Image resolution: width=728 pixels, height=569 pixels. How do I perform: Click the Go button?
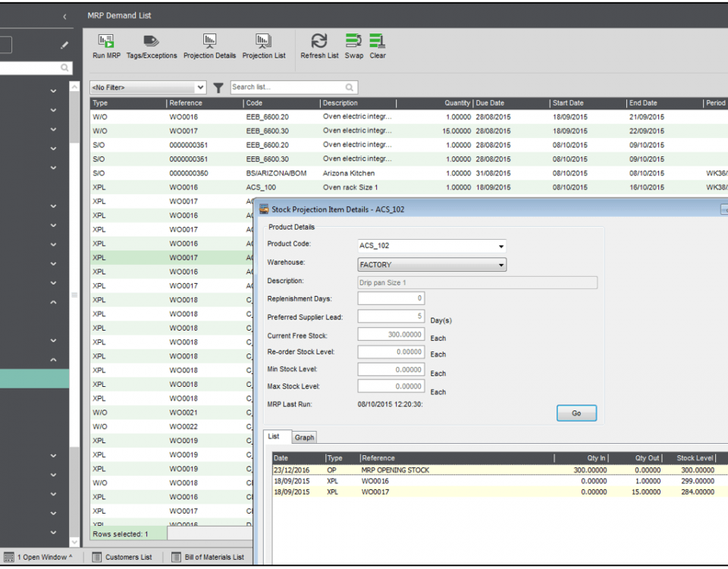tap(576, 413)
